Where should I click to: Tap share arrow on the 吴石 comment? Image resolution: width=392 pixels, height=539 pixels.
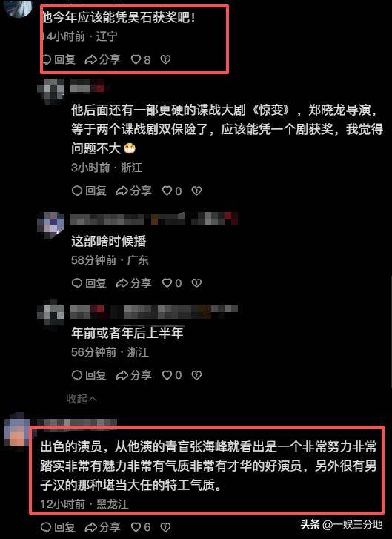[x=102, y=59]
